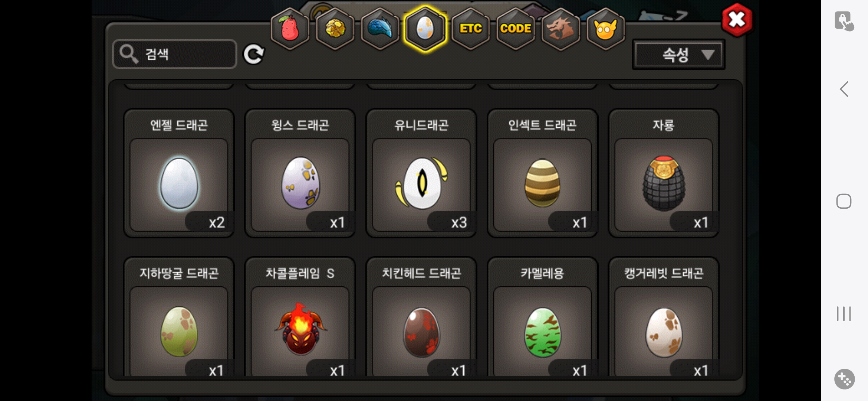Open the yellow horned mask tab
Screen dimensions: 868x401
605,29
